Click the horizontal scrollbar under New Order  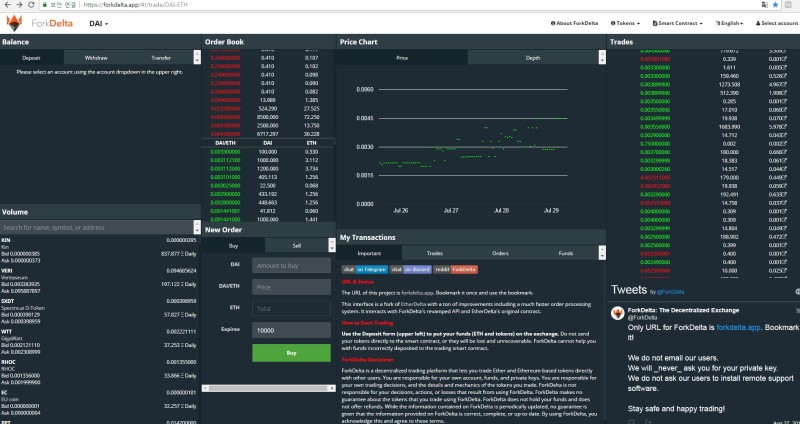tap(269, 388)
